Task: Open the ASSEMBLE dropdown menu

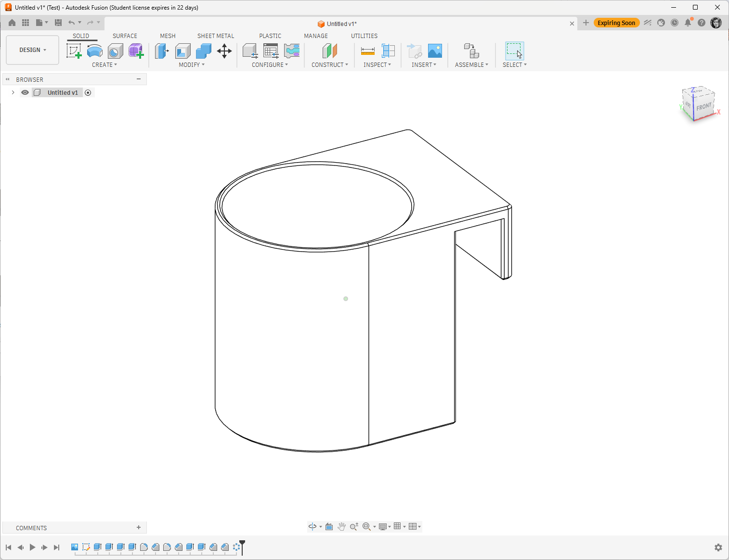Action: [x=471, y=65]
